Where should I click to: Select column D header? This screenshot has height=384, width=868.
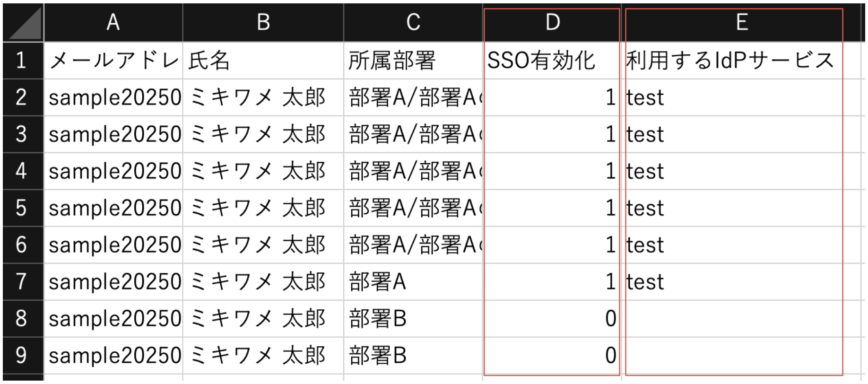tap(552, 23)
